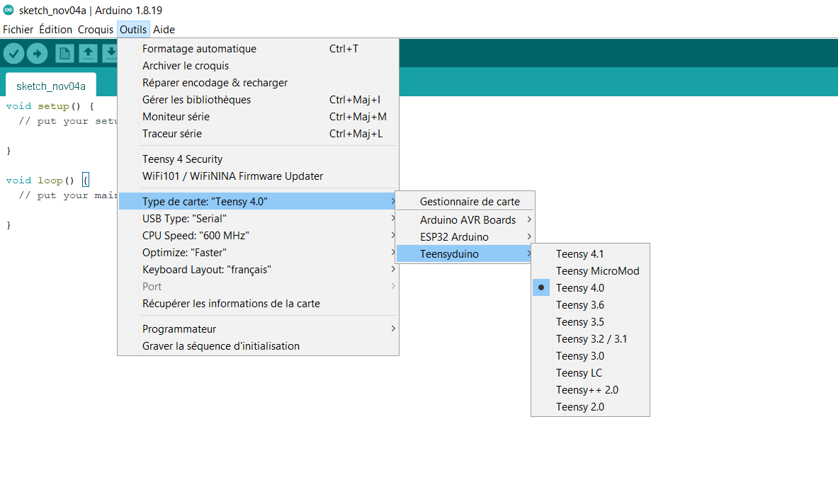Select the Teensy MicroMod board
The height and width of the screenshot is (504, 838).
pos(591,271)
